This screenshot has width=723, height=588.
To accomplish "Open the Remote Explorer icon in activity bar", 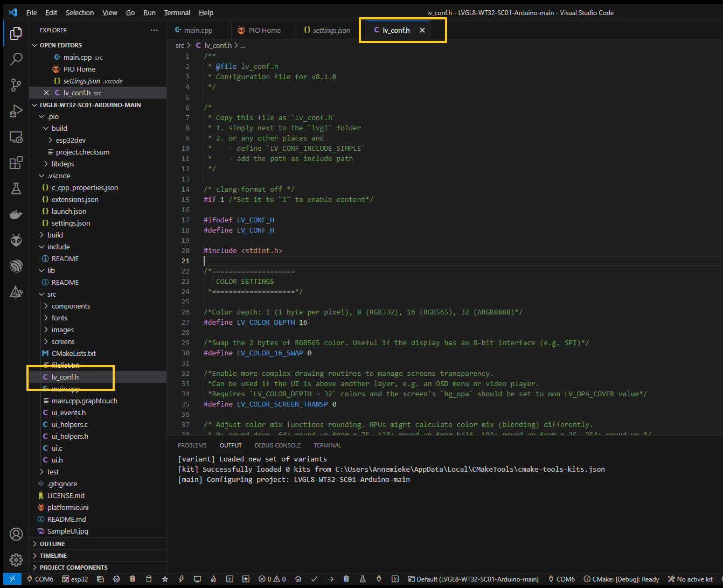I will tap(16, 137).
